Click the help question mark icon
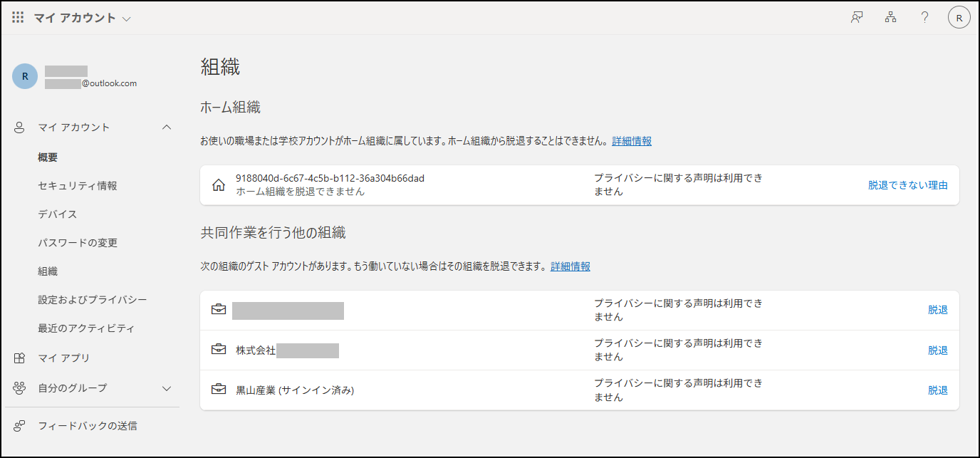Image resolution: width=980 pixels, height=458 pixels. click(x=924, y=18)
